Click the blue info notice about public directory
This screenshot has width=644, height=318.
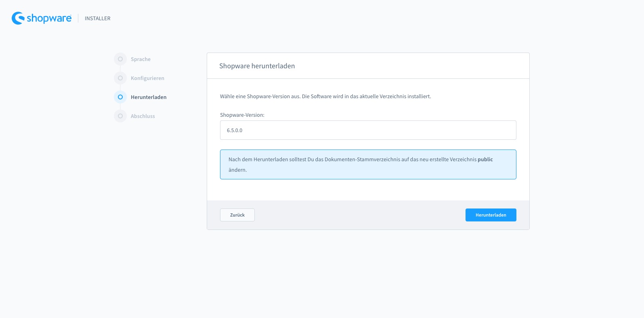pyautogui.click(x=368, y=164)
